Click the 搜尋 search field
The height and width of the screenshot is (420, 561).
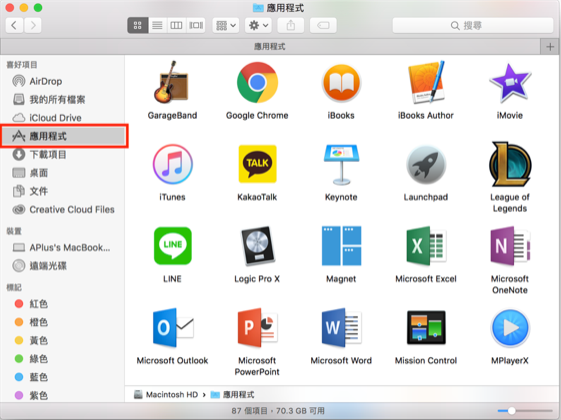click(473, 25)
